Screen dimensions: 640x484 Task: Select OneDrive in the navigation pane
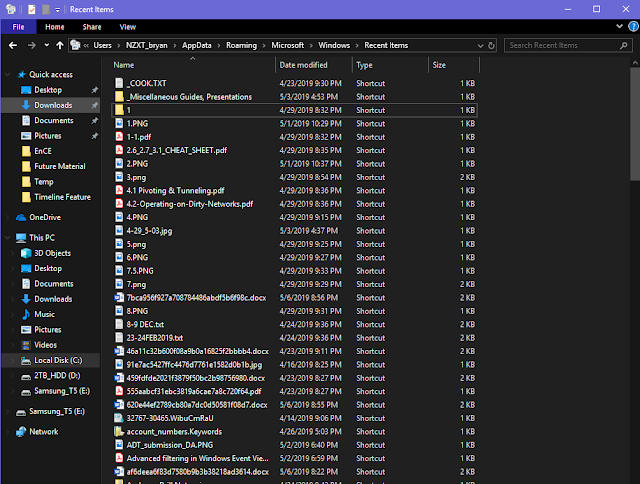click(x=45, y=218)
